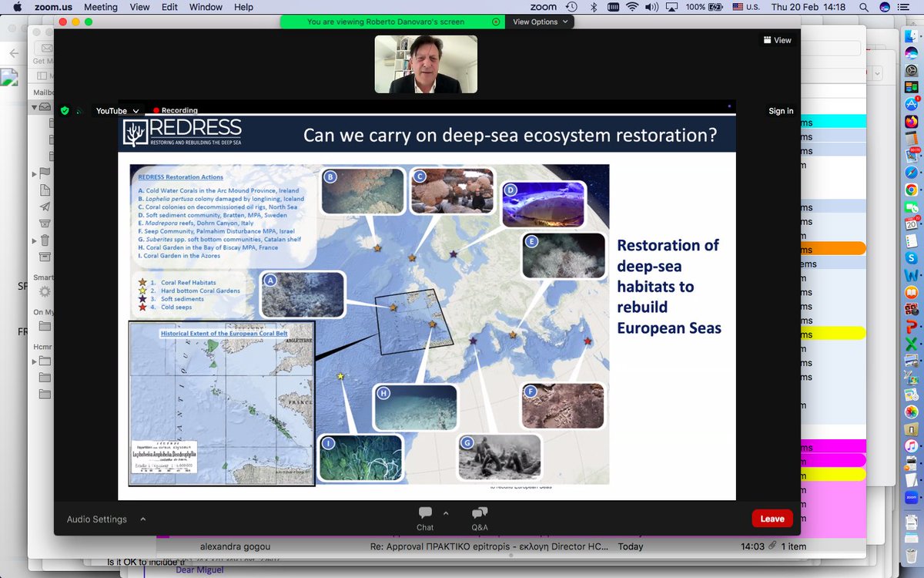The width and height of the screenshot is (924, 578).
Task: Select the Junk mailbox icon in Mail
Action: click(45, 223)
